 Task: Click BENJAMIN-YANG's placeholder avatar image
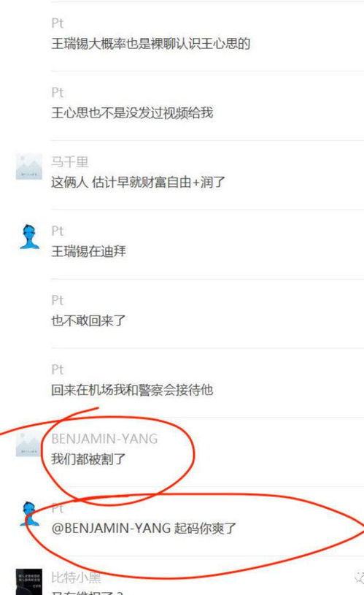[29, 444]
